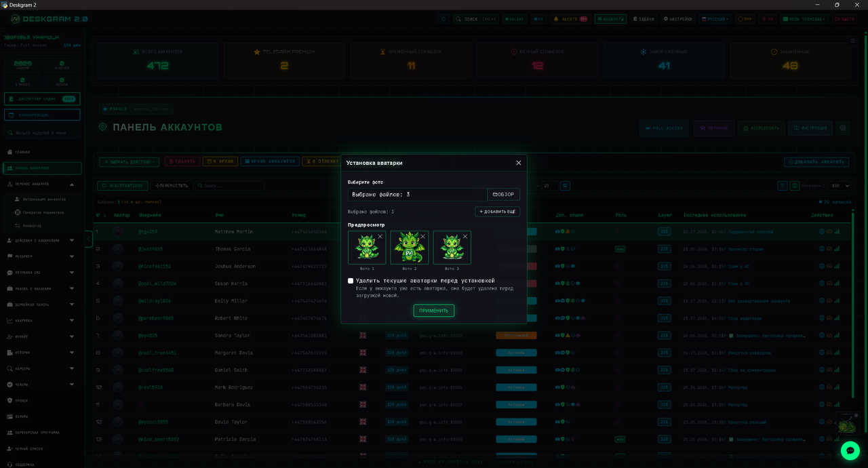Enable deleting current avatars before install
The image size is (868, 468).
(x=351, y=281)
